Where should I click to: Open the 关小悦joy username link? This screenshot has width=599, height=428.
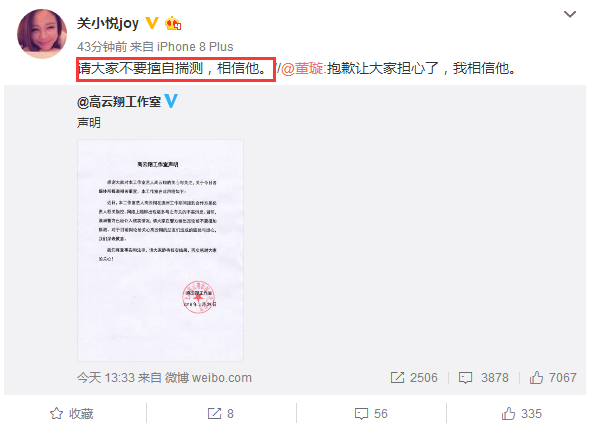point(108,23)
